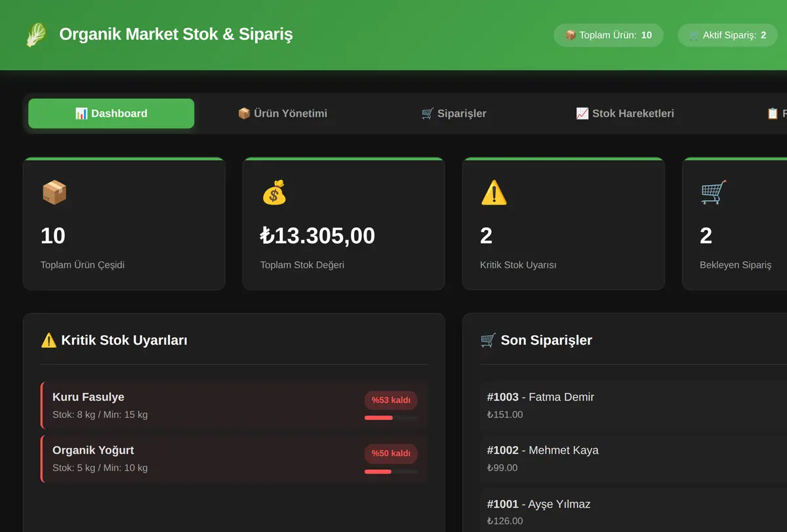
Task: Click the Kritik Stok Uyarısı label
Action: click(x=518, y=265)
